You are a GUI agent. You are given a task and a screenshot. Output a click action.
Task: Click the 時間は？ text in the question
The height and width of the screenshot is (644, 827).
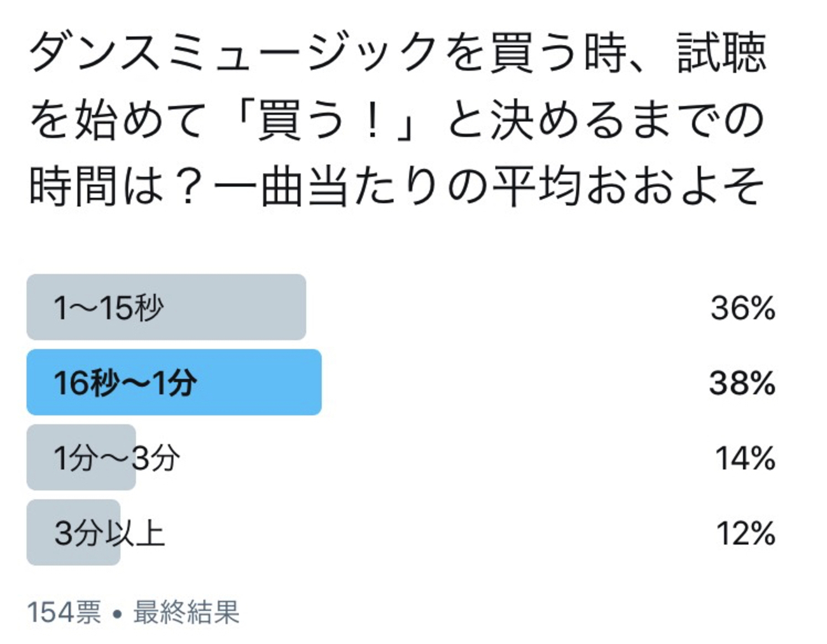click(116, 188)
